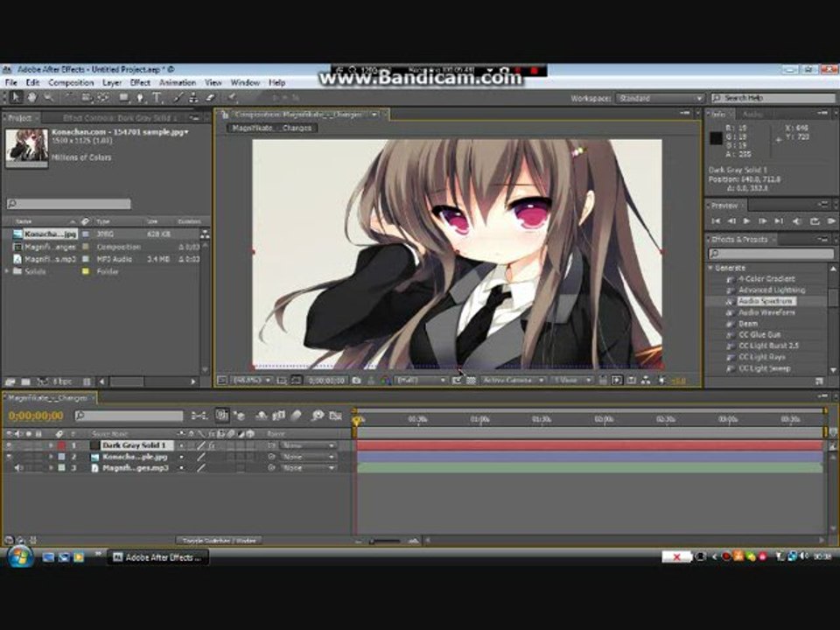Select the Horizontal Type tool
The image size is (840, 630).
pyautogui.click(x=157, y=97)
